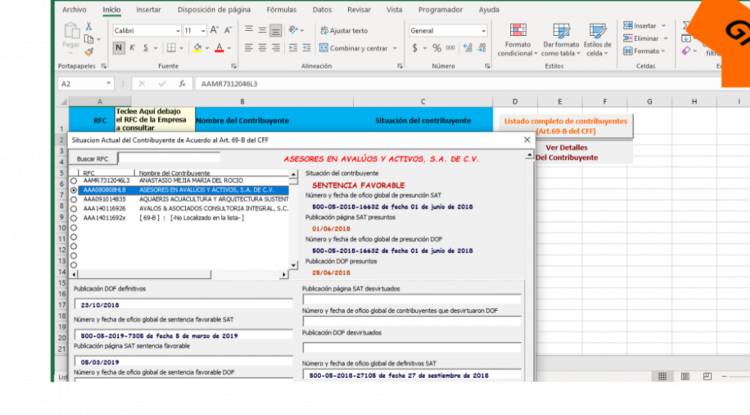Click the Listado completo de contribuyentes button
The width and height of the screenshot is (750, 415).
565,125
